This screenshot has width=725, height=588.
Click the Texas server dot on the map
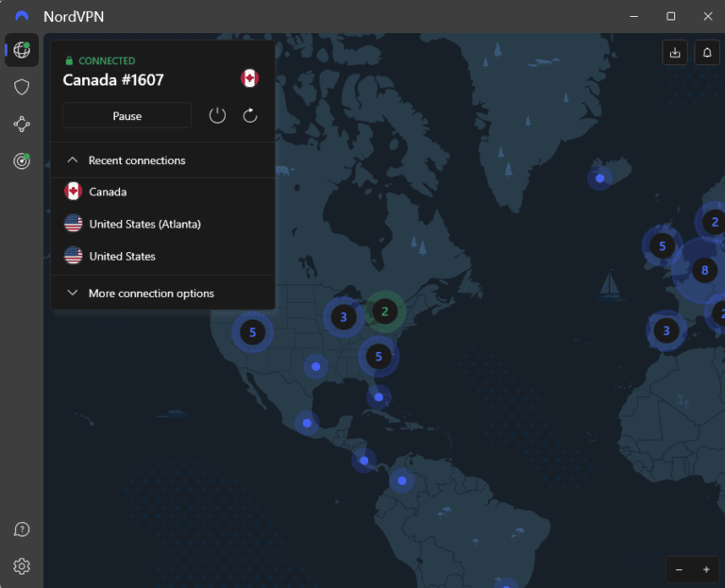pos(316,366)
